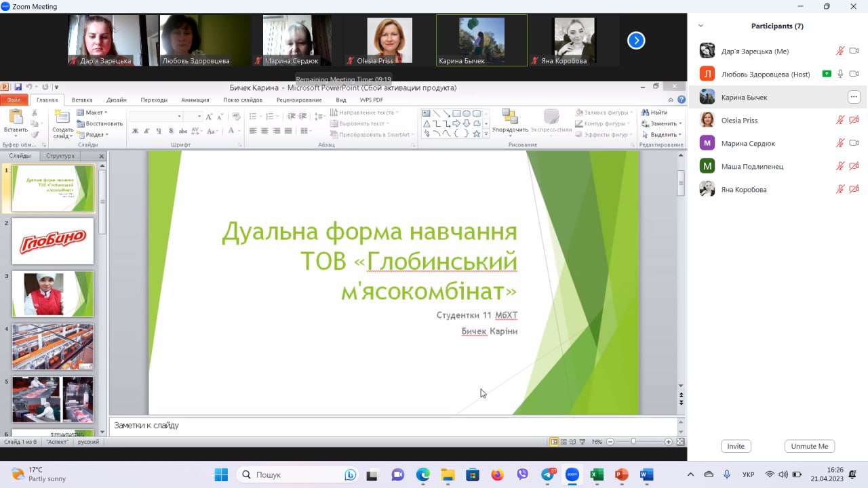Screen dimensions: 868x488
Task: Collapse the Participants panel chevron
Action: pyautogui.click(x=701, y=26)
